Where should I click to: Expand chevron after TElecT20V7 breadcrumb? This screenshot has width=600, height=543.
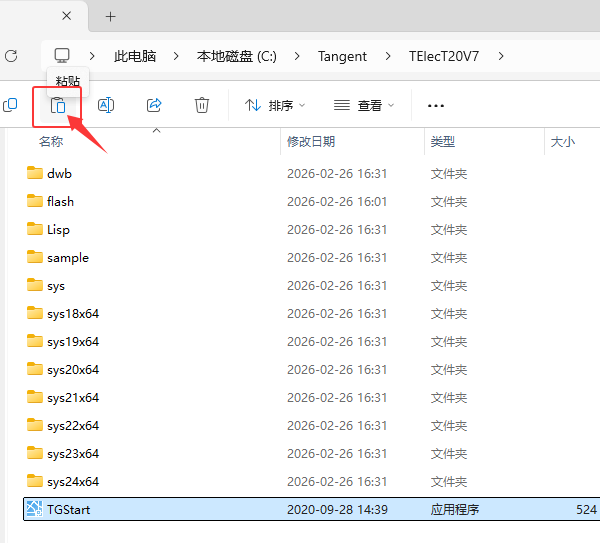point(501,56)
